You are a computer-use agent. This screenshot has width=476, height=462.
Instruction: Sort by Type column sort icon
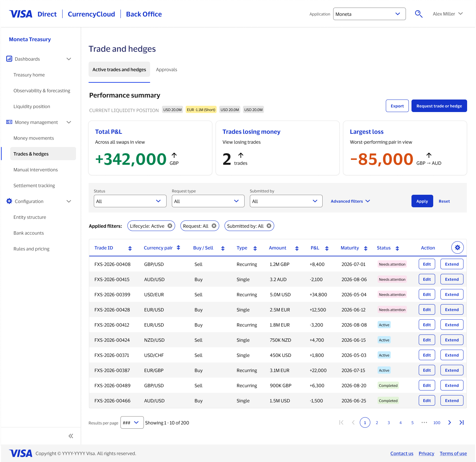[255, 248]
